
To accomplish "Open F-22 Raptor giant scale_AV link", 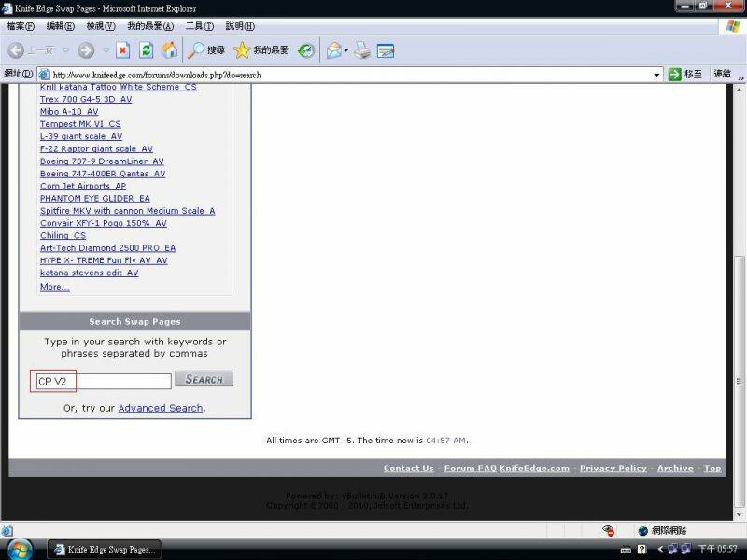I will tap(96, 148).
